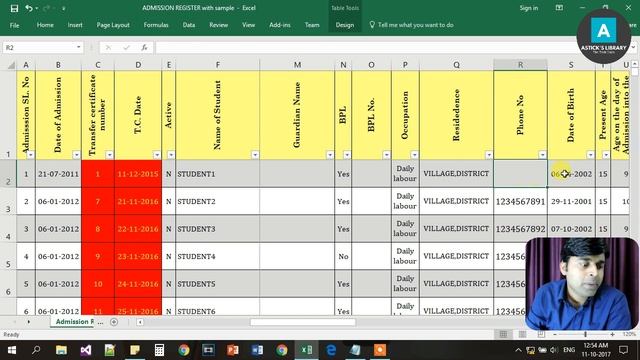Image resolution: width=640 pixels, height=360 pixels.
Task: Open PowerPoint from the taskbar
Action: [233, 350]
